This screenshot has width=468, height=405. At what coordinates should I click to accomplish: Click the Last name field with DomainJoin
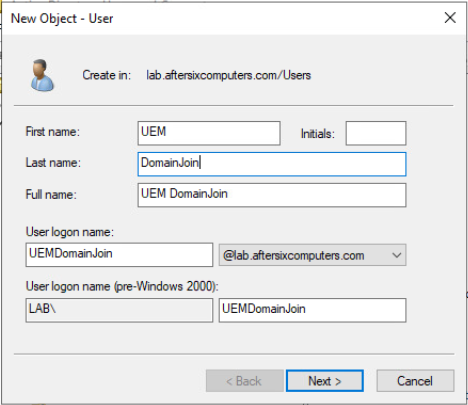pyautogui.click(x=272, y=164)
